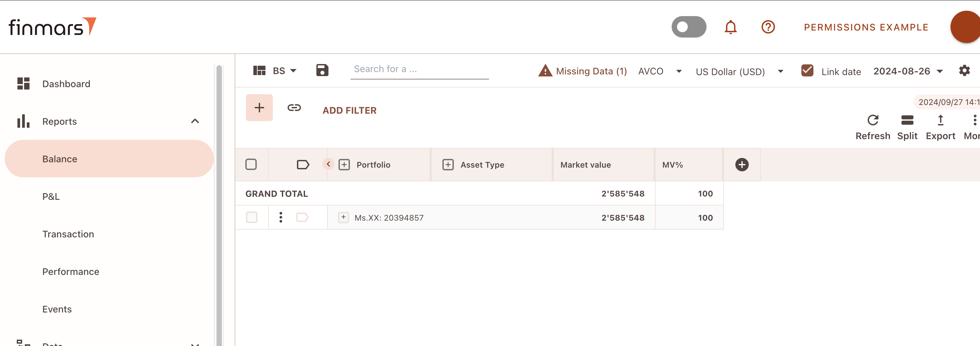Click the collapse arrow before Portfolio column

tap(328, 164)
